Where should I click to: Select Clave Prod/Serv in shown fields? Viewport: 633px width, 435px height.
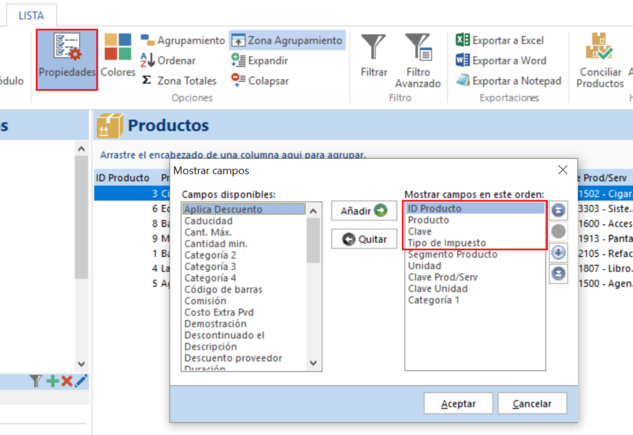(475, 277)
